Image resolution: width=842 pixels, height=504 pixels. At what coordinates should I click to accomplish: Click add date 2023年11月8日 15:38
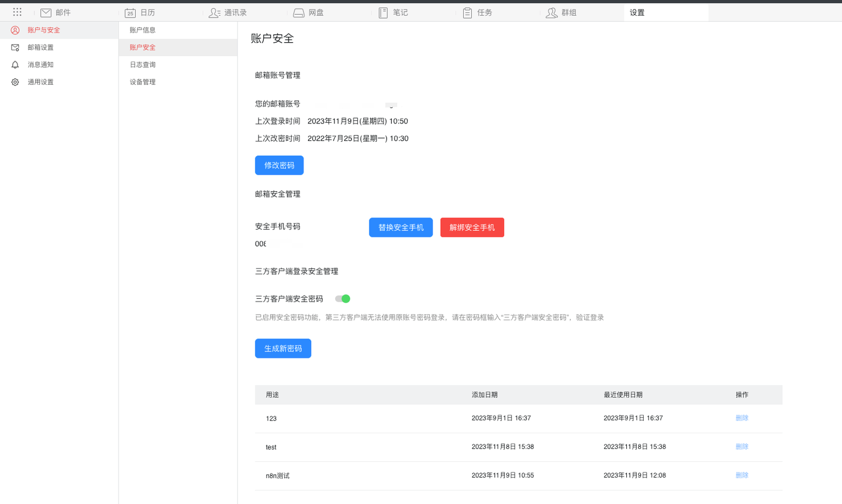503,447
